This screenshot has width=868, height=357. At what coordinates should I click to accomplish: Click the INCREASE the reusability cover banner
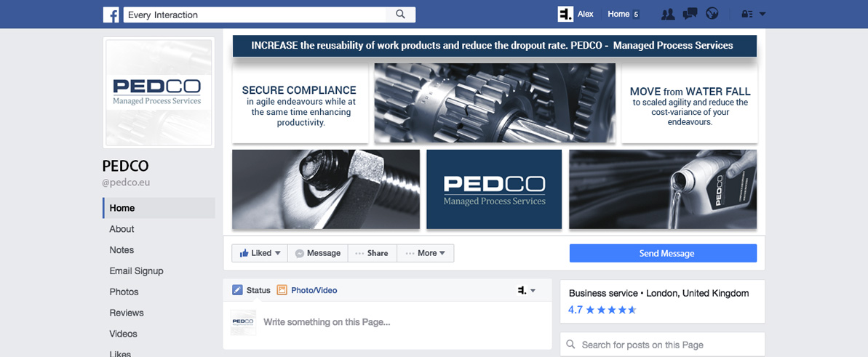click(x=494, y=46)
